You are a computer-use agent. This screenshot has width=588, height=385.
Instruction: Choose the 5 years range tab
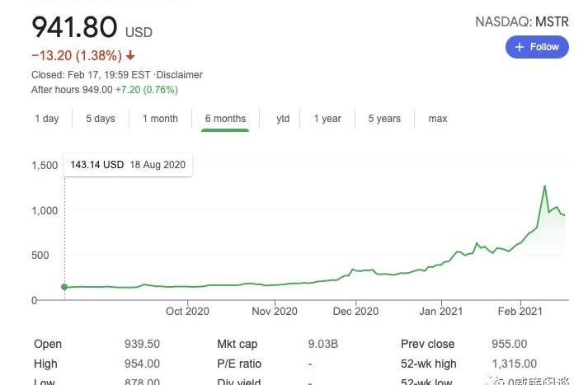384,119
